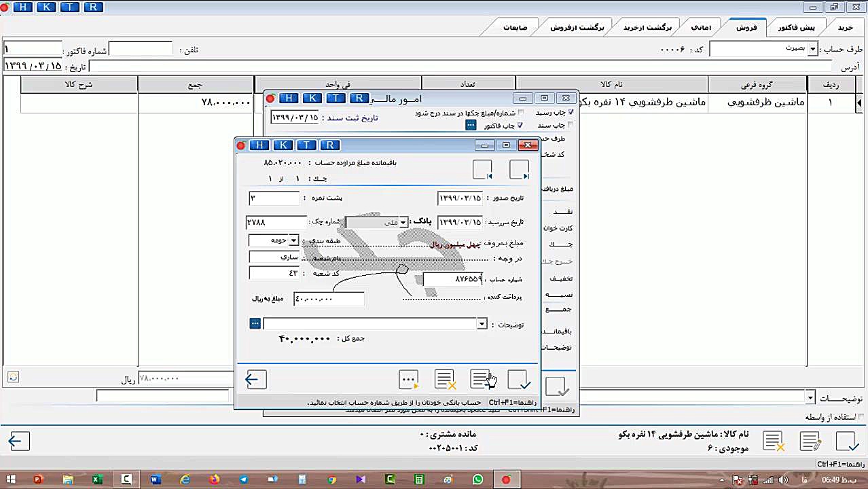Go to next cheque navigation button
868x489 pixels.
pos(519,170)
